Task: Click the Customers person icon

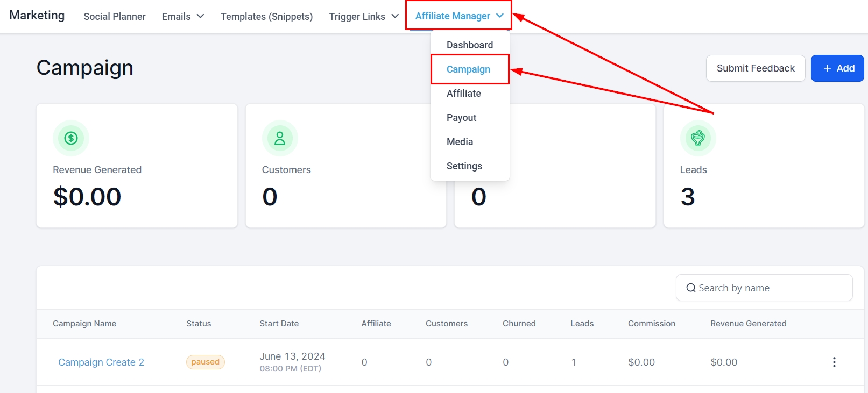Action: pyautogui.click(x=280, y=138)
